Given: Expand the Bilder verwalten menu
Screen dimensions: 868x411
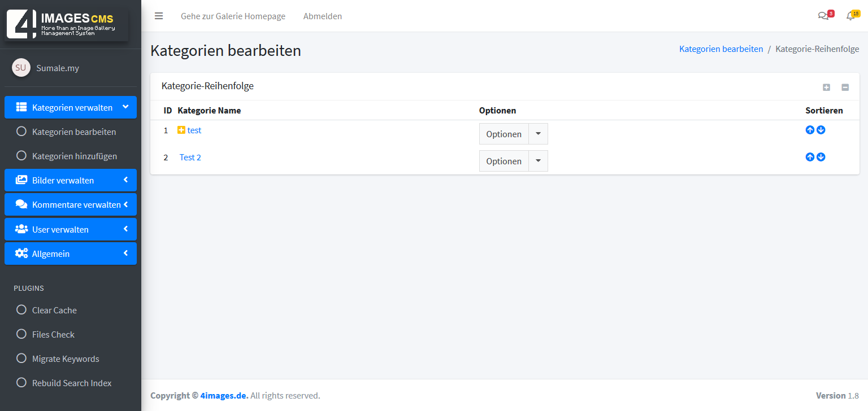Looking at the screenshot, I should [71, 180].
